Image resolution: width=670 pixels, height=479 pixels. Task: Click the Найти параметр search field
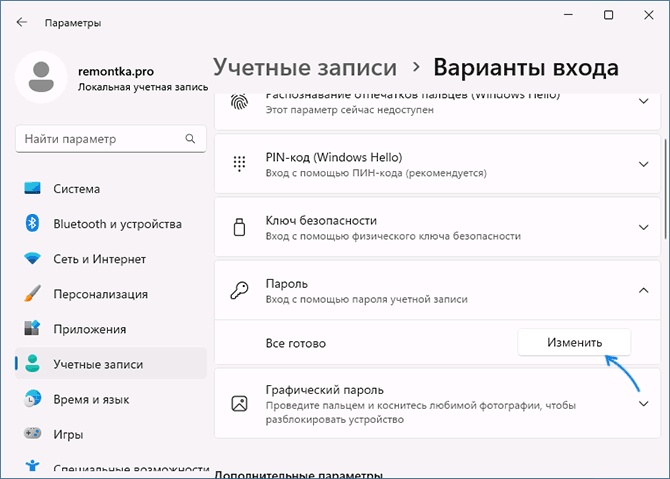tap(111, 139)
